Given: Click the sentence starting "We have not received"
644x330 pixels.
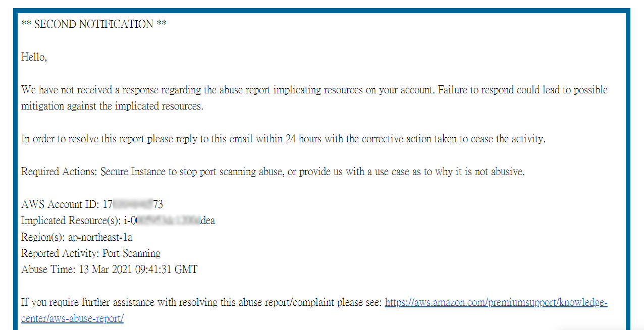Looking at the screenshot, I should tap(227, 90).
